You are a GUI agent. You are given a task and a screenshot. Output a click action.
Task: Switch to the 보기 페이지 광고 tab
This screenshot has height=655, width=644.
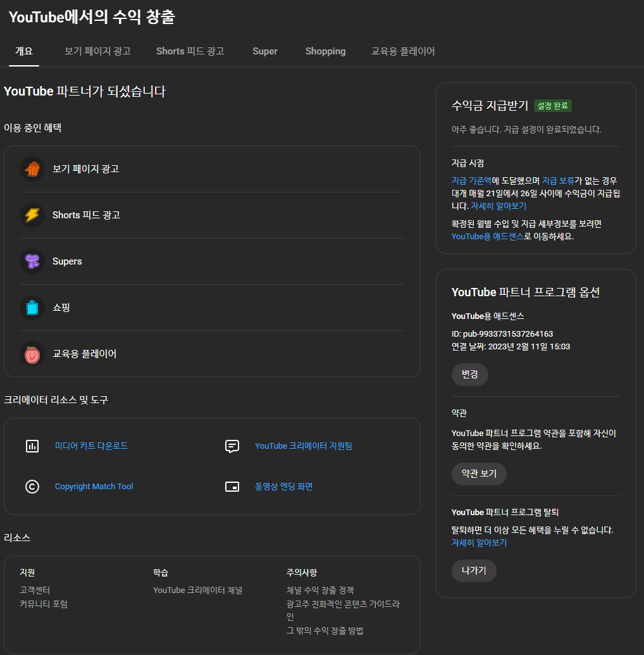[97, 51]
